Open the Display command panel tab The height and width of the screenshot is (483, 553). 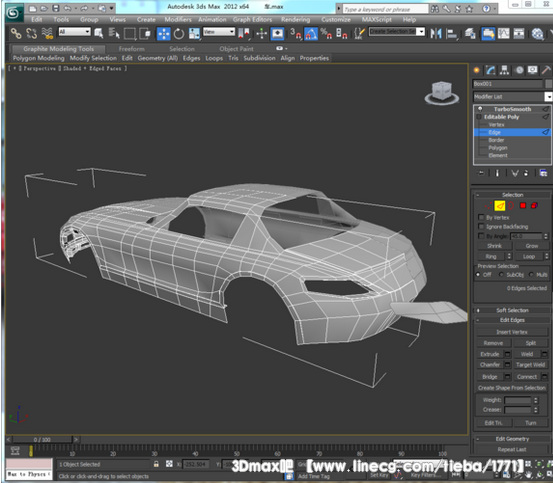533,70
